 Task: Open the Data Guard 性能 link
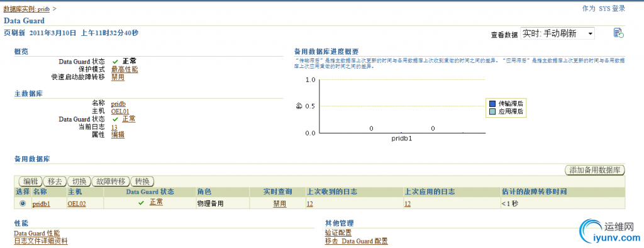36,233
